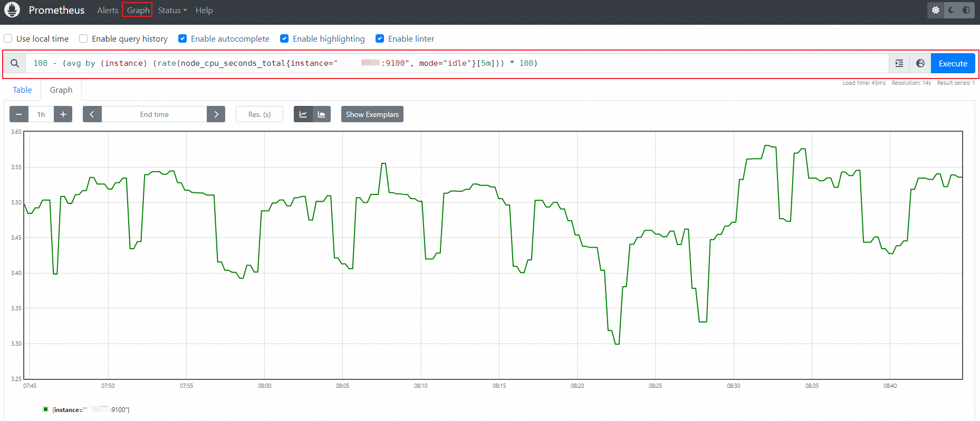Click the Show Exemplars button

coord(372,114)
